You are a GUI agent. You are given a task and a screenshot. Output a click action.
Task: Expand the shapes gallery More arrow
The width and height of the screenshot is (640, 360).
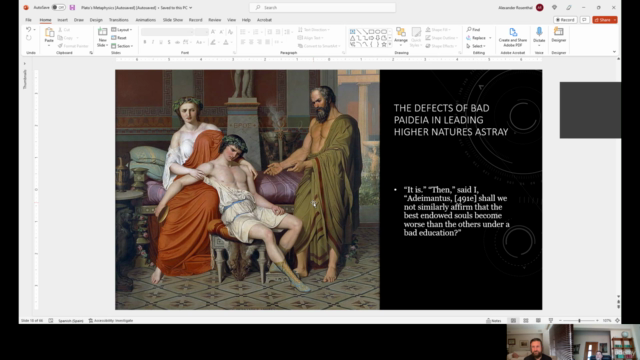click(x=390, y=44)
